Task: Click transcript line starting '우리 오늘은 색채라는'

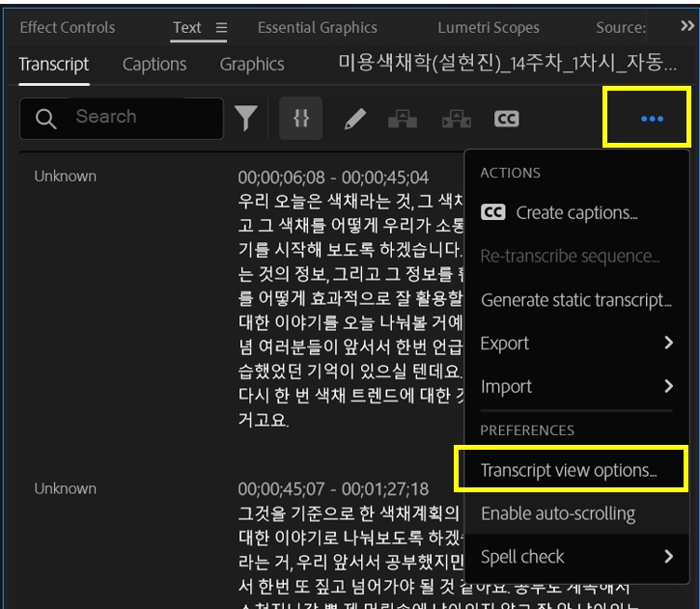Action: point(350,201)
